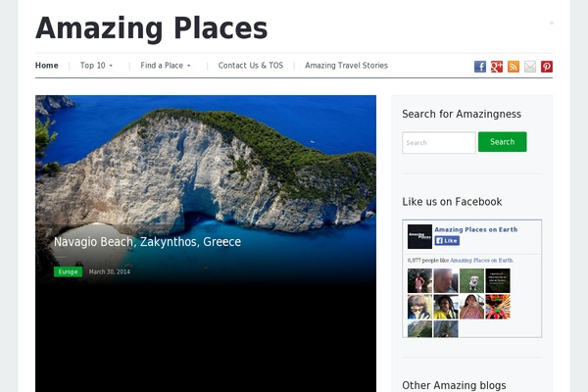Image resolution: width=588 pixels, height=392 pixels.
Task: Click the Amazing Places page logo thumbnail
Action: point(419,236)
